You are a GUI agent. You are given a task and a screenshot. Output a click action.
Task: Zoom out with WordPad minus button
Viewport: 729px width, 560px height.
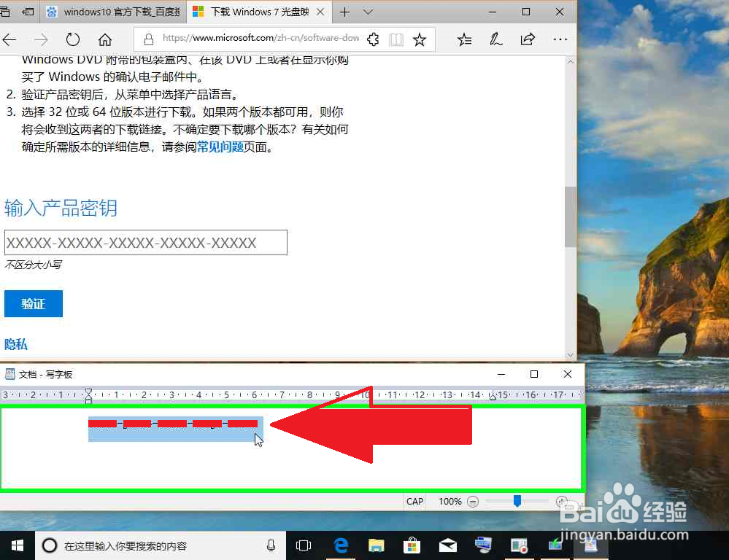tap(473, 502)
